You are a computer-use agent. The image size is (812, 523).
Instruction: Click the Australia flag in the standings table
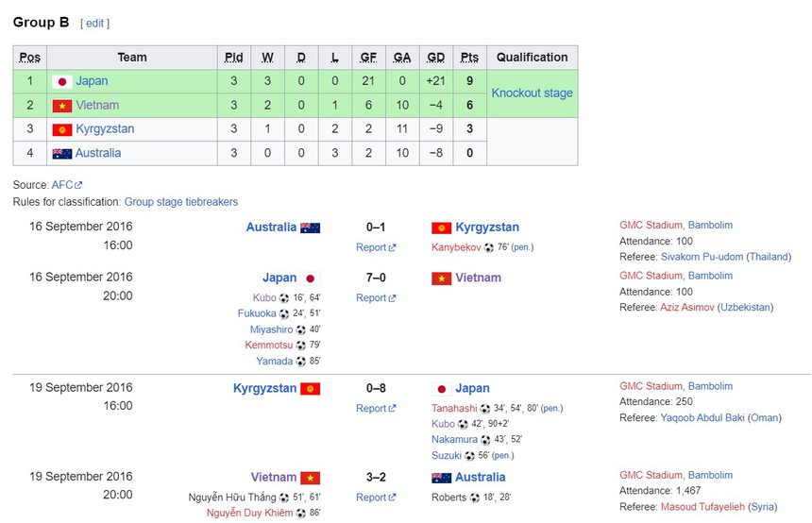coord(62,154)
